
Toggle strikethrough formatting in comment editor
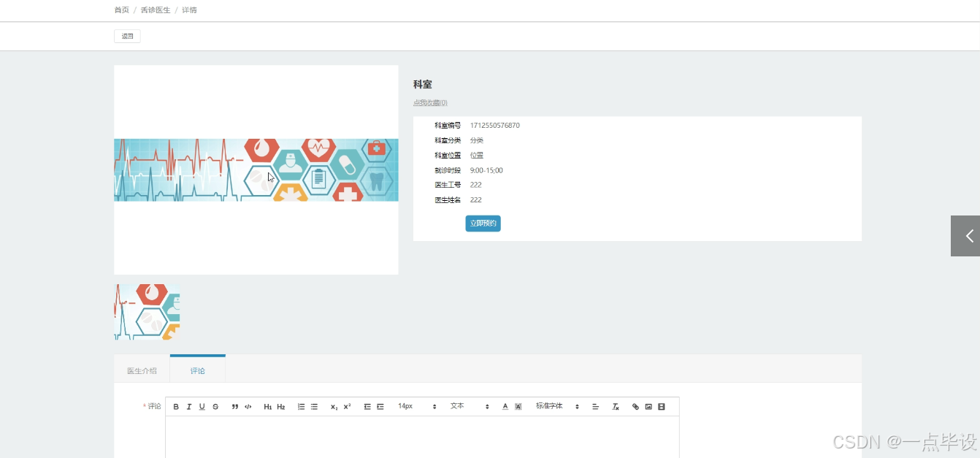point(215,407)
